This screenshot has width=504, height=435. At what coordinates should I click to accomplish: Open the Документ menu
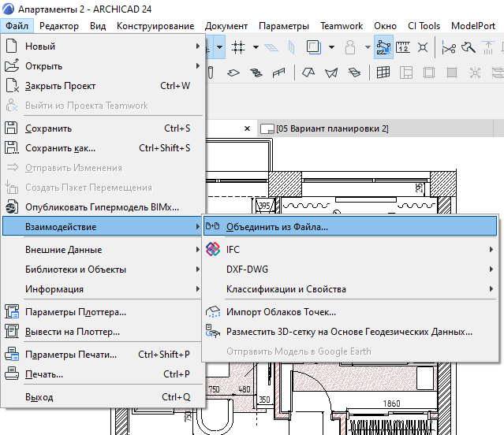(x=226, y=26)
